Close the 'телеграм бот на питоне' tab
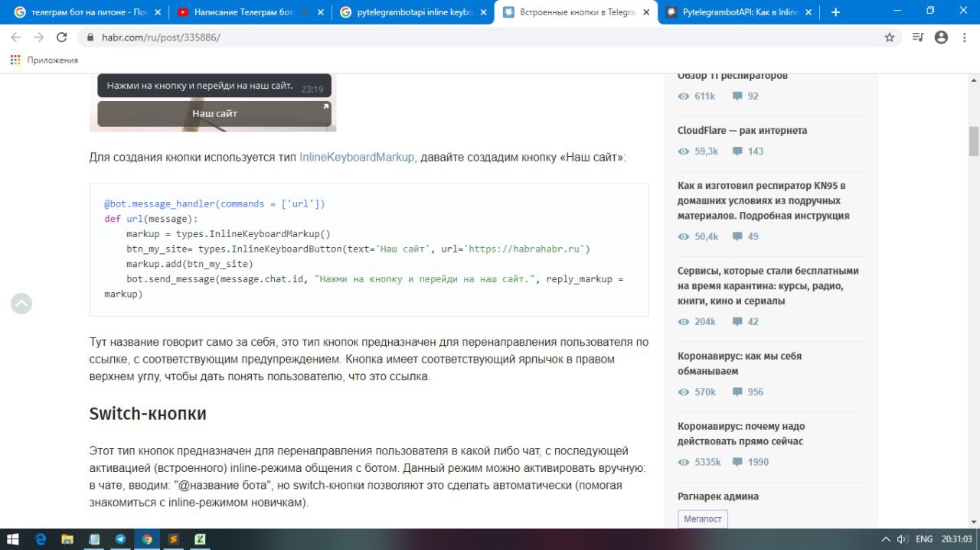The height and width of the screenshot is (550, 980). tap(158, 12)
